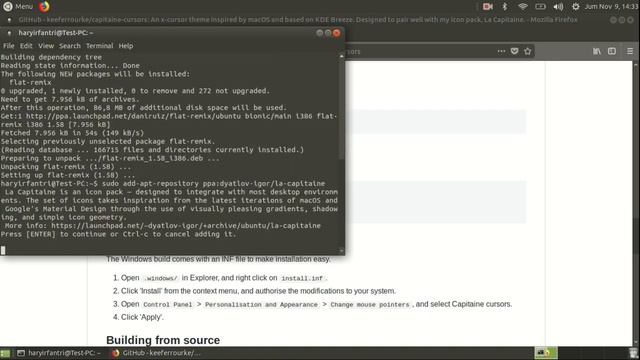Open the terminal Search menu
The height and width of the screenshot is (360, 640).
[x=70, y=46]
